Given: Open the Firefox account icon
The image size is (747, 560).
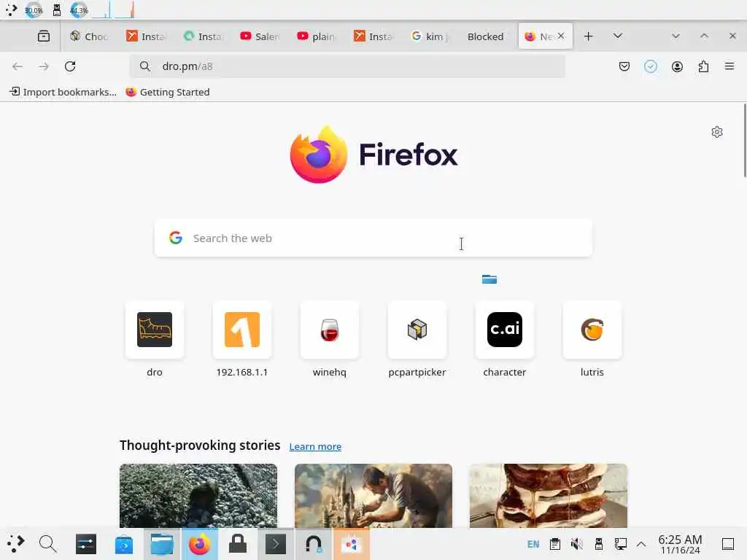Looking at the screenshot, I should click(677, 66).
